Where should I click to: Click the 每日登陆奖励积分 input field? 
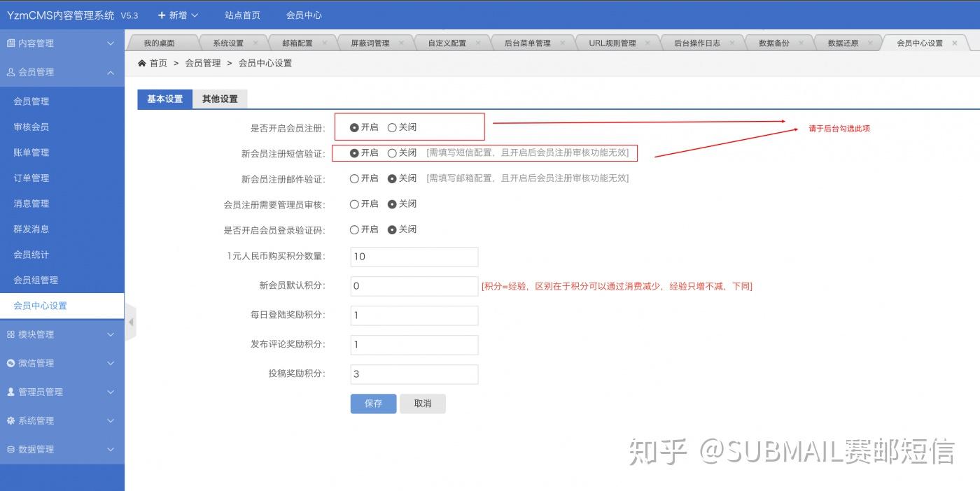click(x=414, y=315)
